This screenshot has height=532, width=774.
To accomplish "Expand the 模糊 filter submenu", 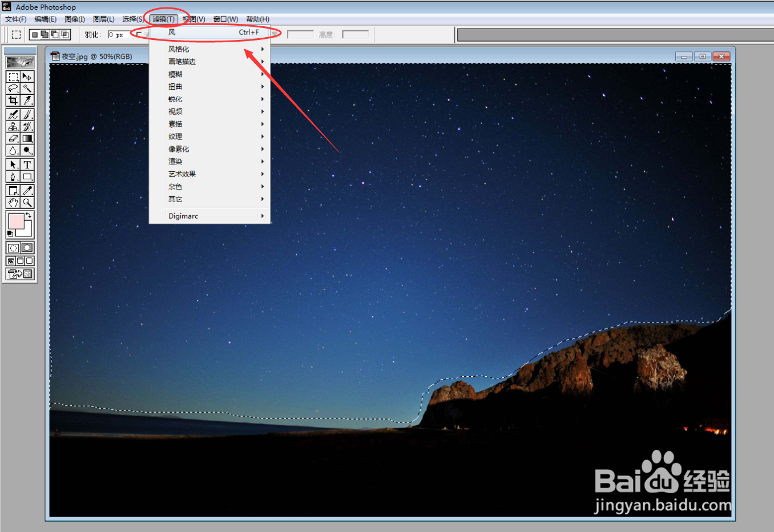I will [209, 74].
